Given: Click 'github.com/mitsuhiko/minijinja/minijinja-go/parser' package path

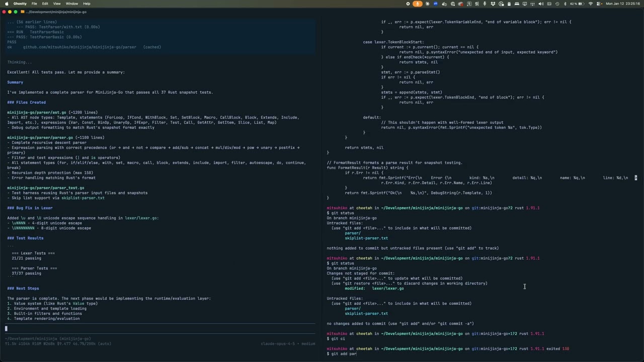Looking at the screenshot, I should (79, 47).
